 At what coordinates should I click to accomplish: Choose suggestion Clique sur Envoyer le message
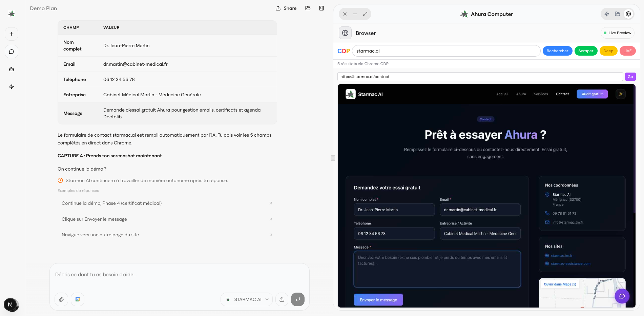(x=167, y=219)
